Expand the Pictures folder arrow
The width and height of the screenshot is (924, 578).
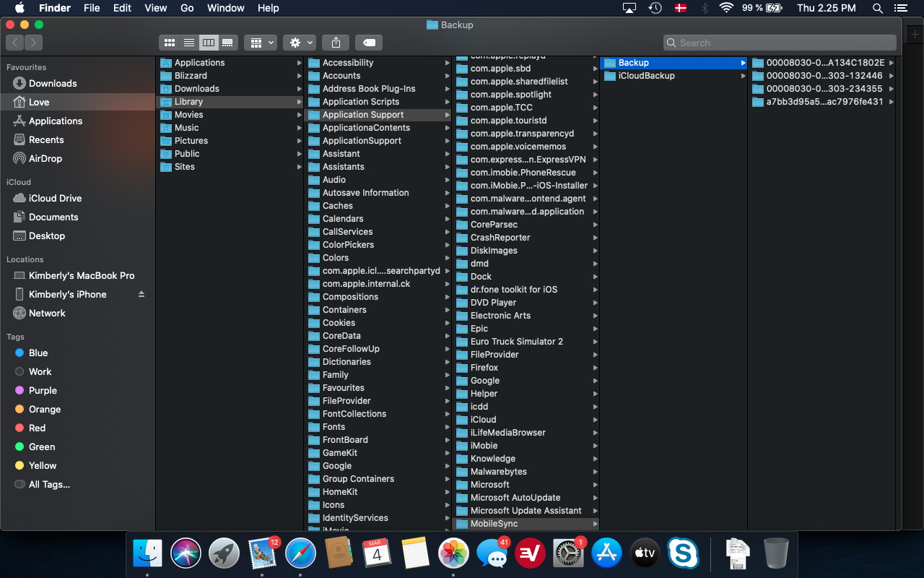point(299,141)
